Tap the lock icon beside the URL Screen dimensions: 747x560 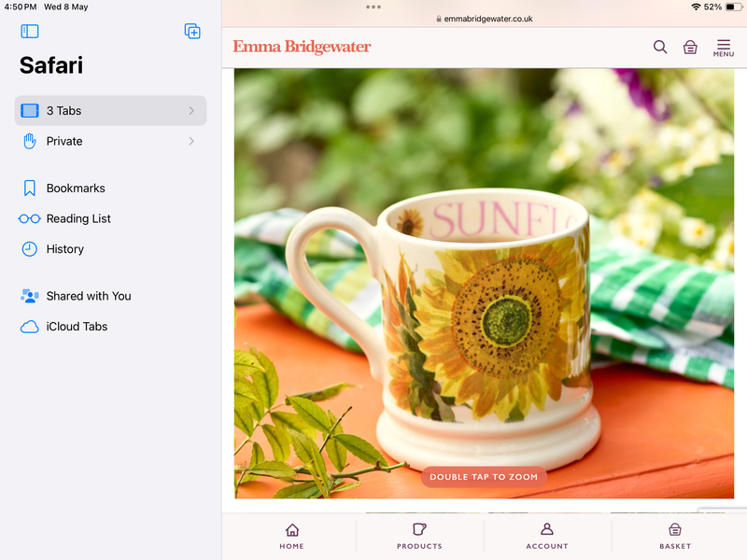438,19
